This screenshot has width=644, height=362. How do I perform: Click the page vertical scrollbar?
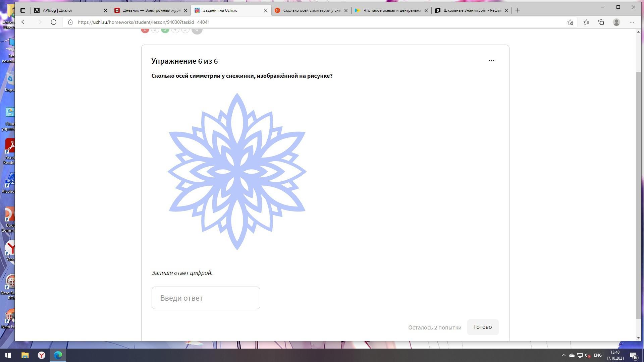638,194
